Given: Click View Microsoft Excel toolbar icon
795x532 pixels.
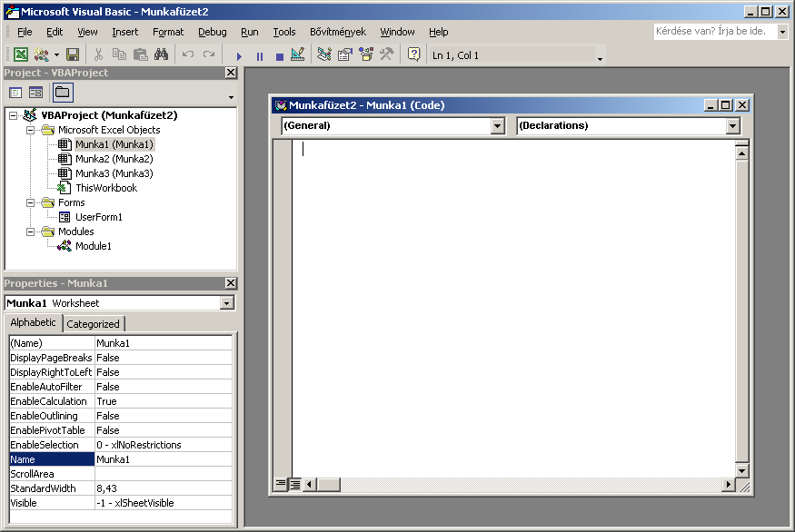Looking at the screenshot, I should (21, 54).
